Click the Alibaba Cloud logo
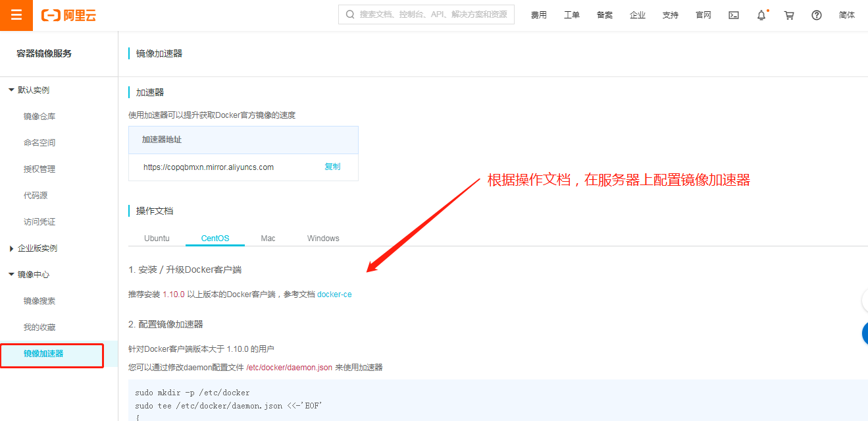This screenshot has height=421, width=868. tap(68, 15)
